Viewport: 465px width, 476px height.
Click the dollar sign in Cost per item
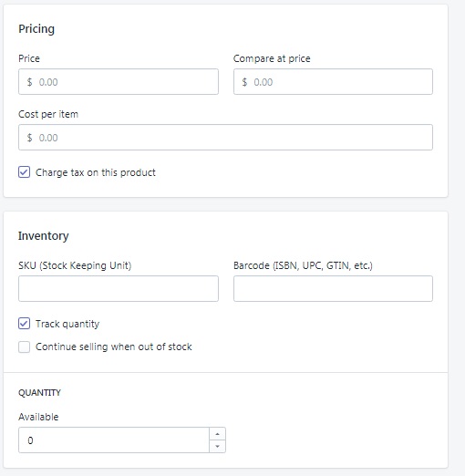click(x=29, y=138)
